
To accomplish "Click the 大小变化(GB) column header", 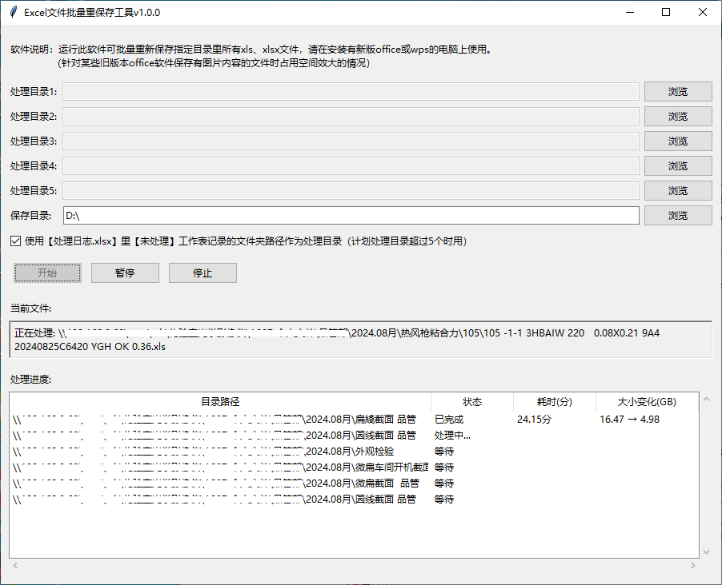I will [x=647, y=402].
